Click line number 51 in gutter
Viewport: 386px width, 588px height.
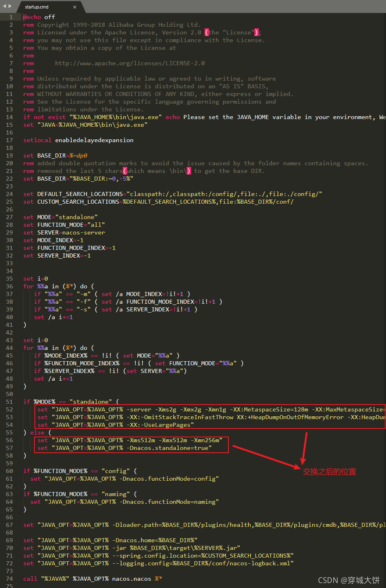click(x=9, y=402)
